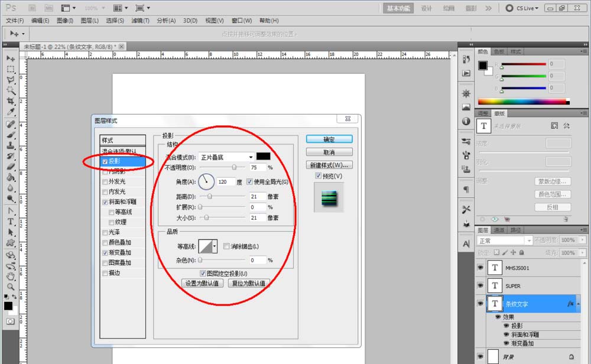
Task: Open the 图层(L) menu
Action: (90, 21)
